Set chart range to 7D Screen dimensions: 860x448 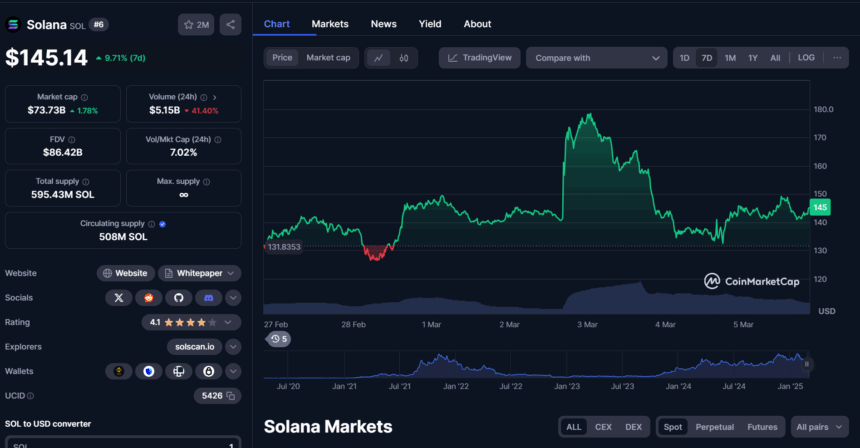[707, 58]
